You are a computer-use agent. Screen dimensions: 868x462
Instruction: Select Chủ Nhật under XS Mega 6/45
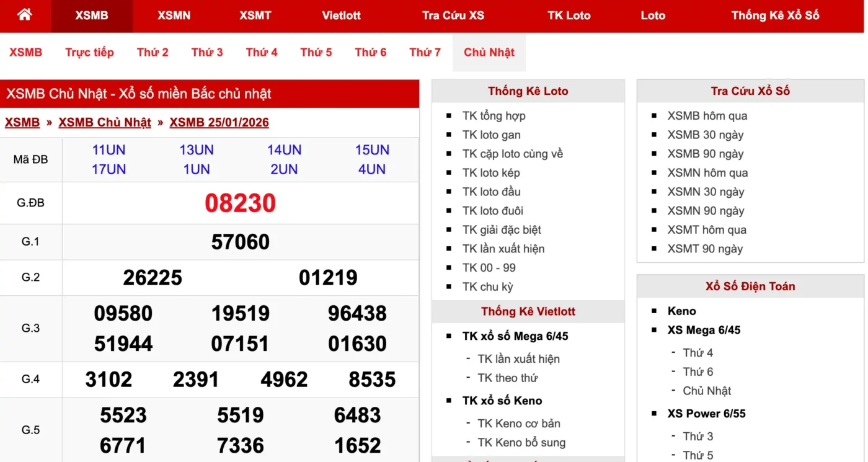707,391
